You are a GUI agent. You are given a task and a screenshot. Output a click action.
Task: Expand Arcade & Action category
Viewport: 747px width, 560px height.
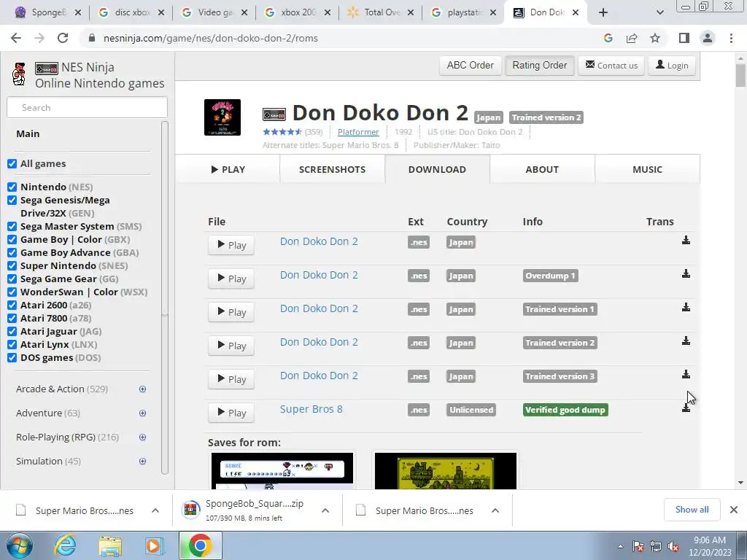(142, 389)
